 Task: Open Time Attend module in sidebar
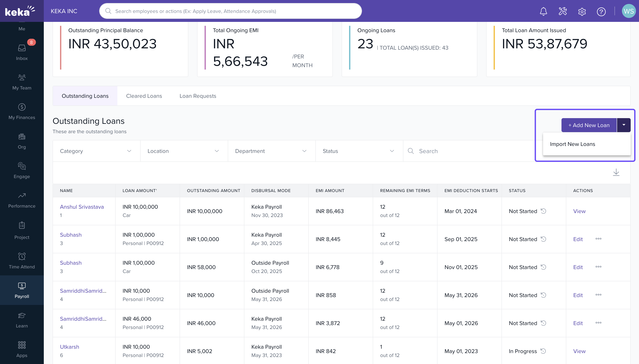(22, 261)
